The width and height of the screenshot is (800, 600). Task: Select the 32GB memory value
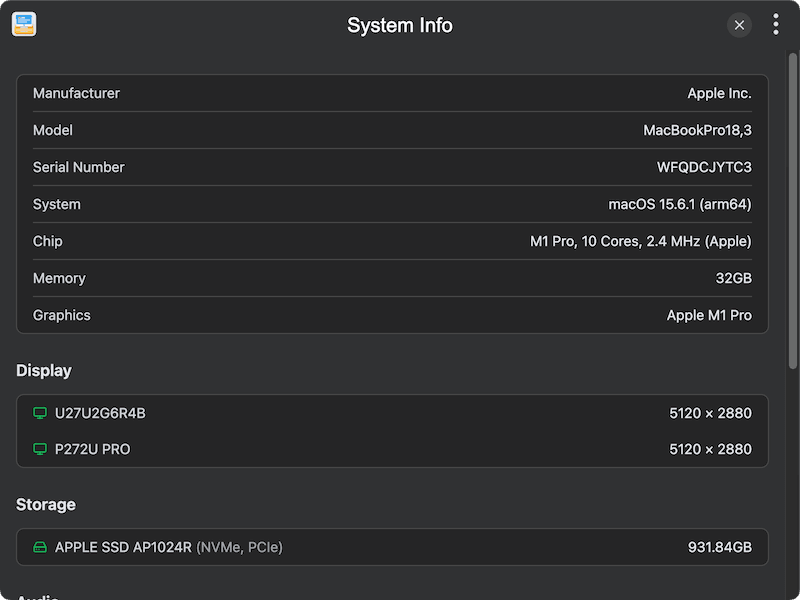[733, 278]
